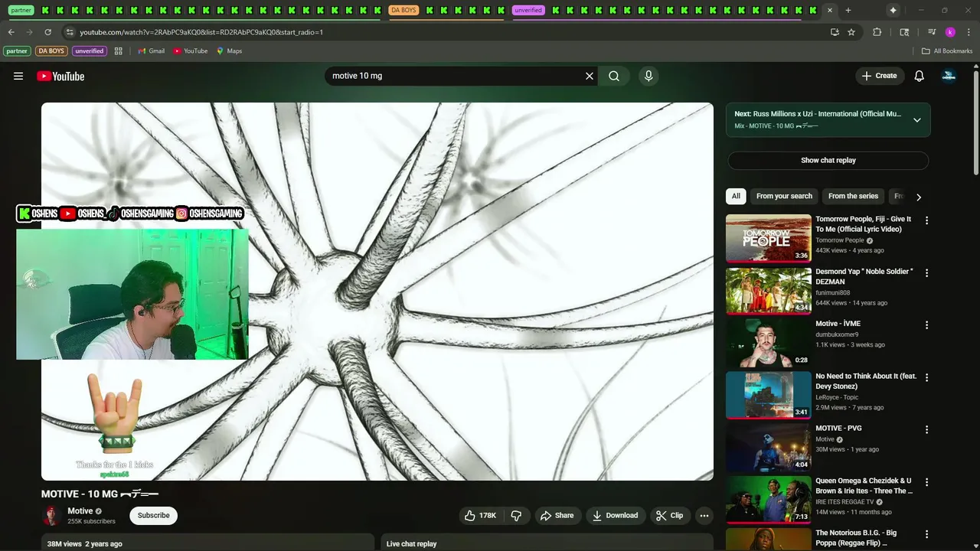Open the account avatar menu on YouTube
The image size is (980, 551).
pos(949,76)
